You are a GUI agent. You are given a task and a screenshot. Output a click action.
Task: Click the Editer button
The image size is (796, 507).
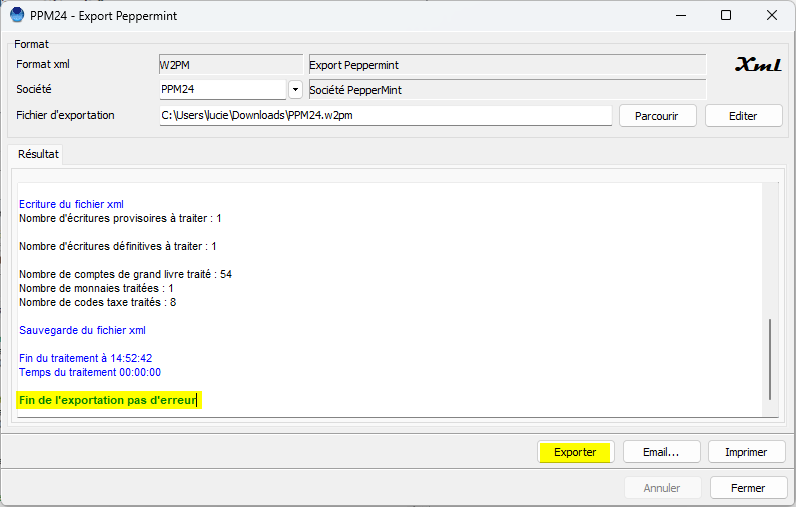pos(744,116)
